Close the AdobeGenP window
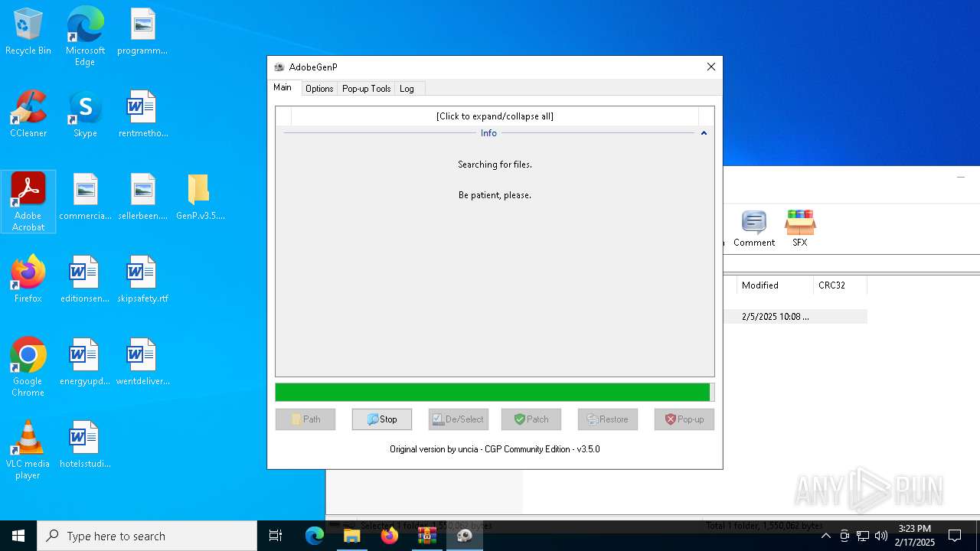 click(x=711, y=67)
